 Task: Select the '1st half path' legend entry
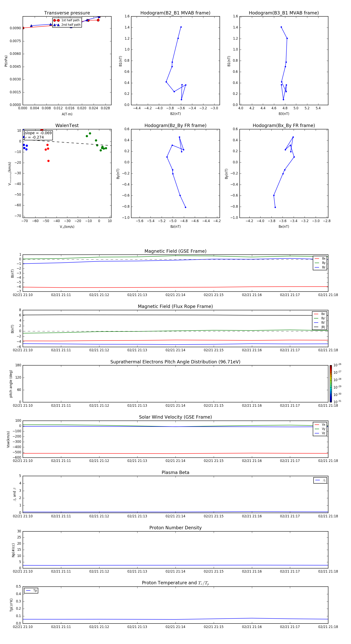[x=67, y=20]
